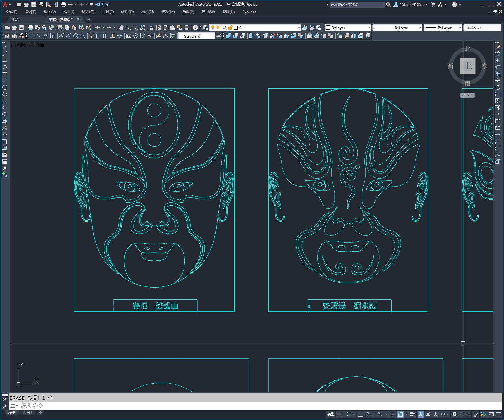Screen dimensions: 504x420
Task: Click the viewport controls [-] label
Action: 13,45
